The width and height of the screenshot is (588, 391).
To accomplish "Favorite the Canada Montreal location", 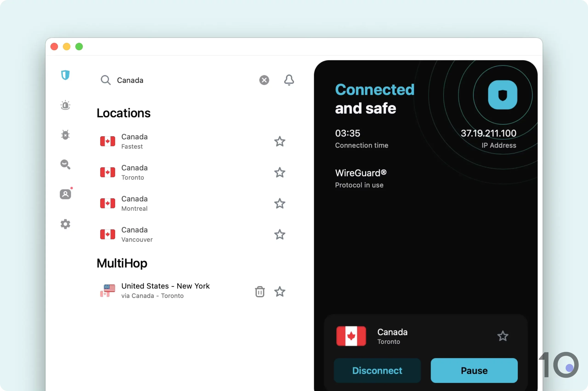I will coord(280,204).
